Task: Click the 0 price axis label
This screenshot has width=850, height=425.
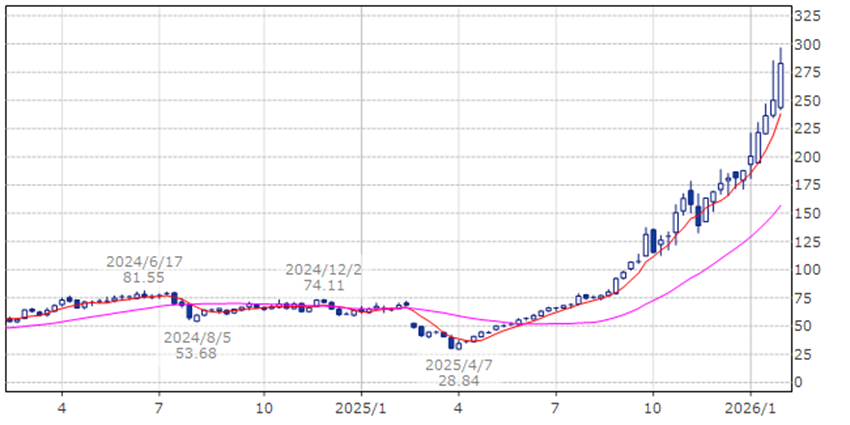Action: point(799,382)
